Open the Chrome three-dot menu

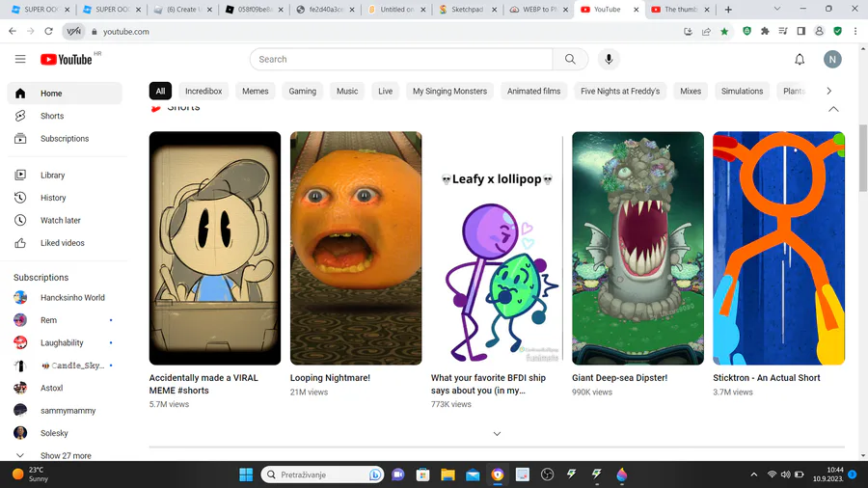[855, 32]
